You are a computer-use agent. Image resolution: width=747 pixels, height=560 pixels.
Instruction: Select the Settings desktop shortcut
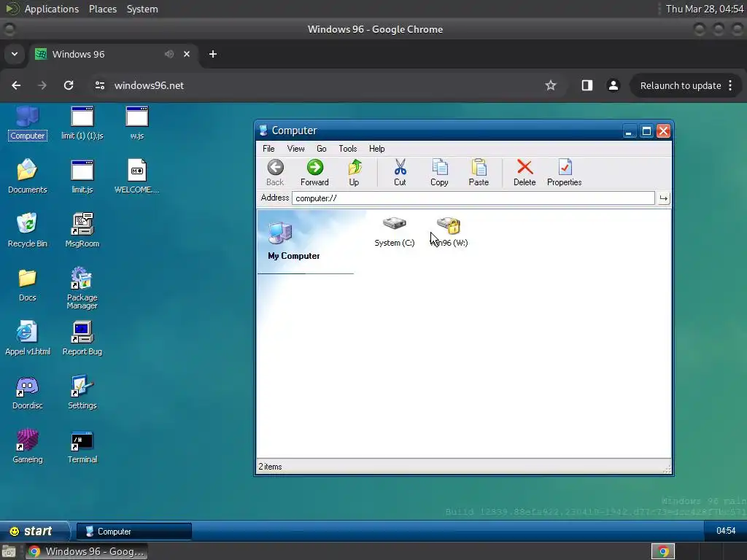pyautogui.click(x=82, y=393)
